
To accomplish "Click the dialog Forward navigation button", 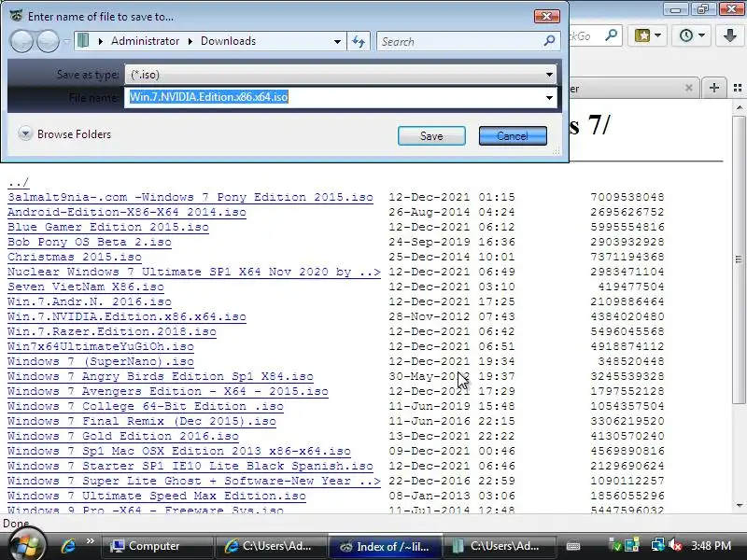I will tap(49, 41).
